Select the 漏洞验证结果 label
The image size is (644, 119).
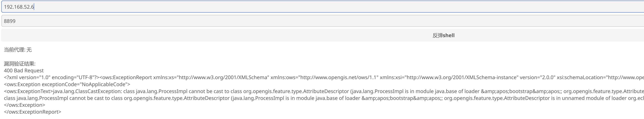click(20, 64)
